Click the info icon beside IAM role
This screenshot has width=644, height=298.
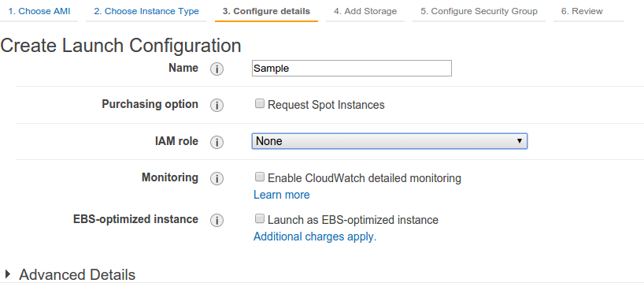point(217,142)
